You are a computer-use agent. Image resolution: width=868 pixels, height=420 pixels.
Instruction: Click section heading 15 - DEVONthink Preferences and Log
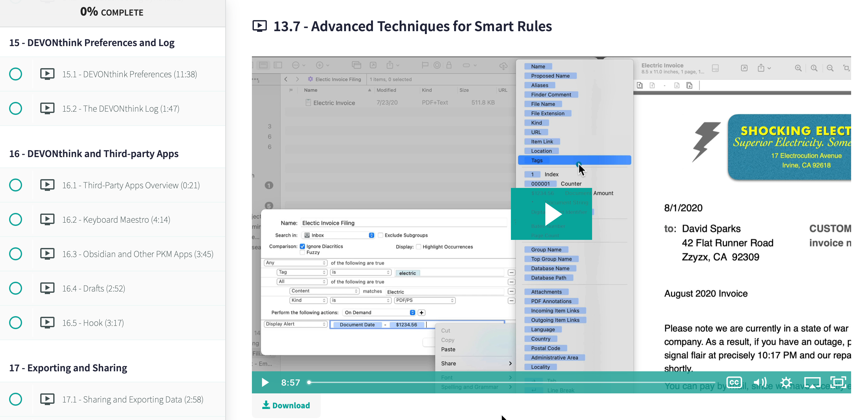coord(92,43)
